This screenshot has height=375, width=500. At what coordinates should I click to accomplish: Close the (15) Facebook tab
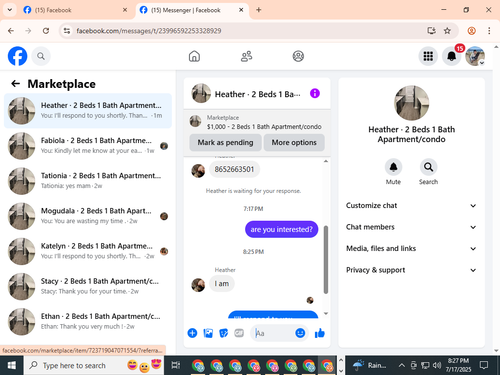click(x=125, y=10)
